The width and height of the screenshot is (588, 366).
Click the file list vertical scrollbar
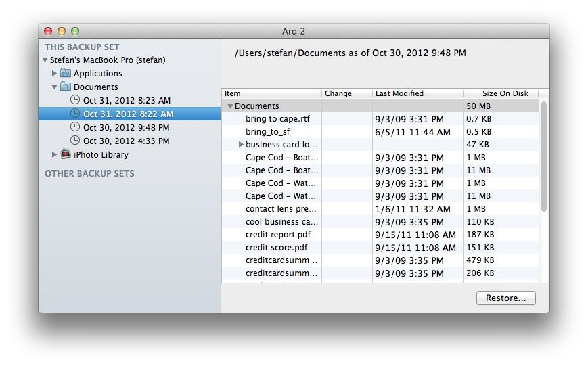point(544,156)
